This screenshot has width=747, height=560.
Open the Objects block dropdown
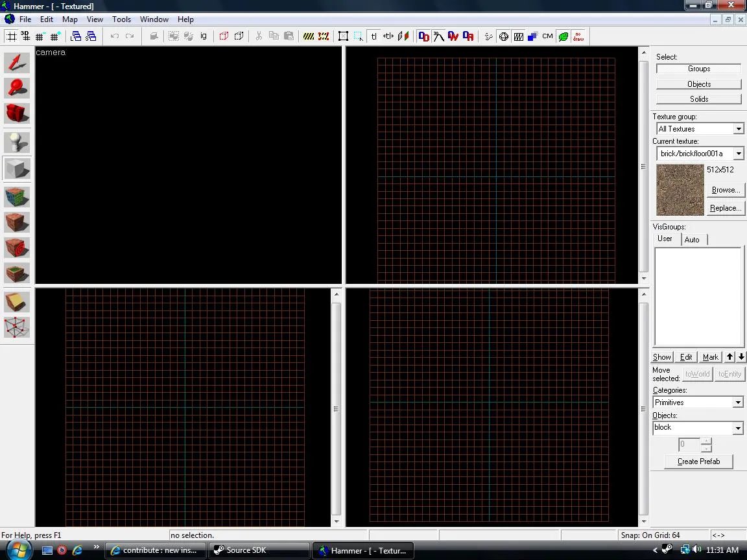[738, 428]
